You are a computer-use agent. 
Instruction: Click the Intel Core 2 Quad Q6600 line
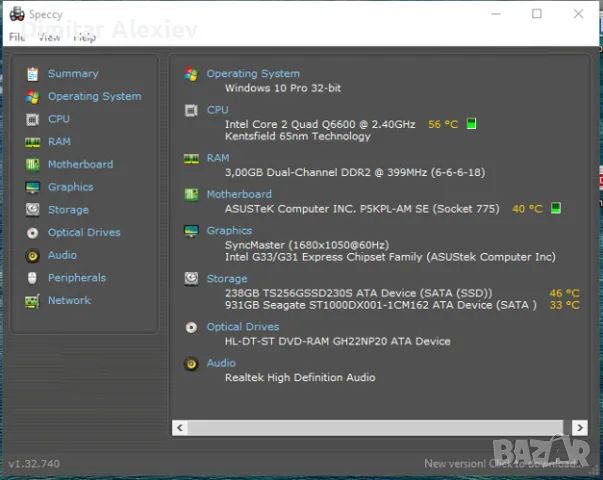(x=320, y=124)
